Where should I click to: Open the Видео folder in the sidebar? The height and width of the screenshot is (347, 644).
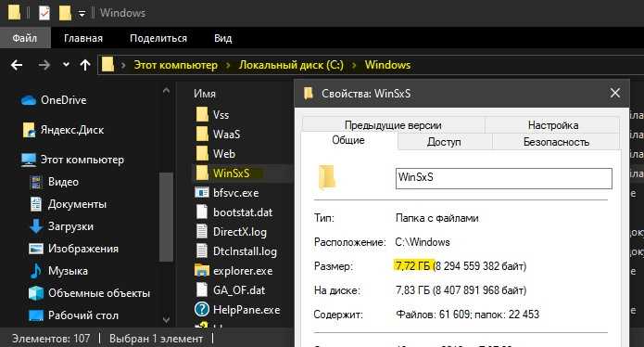click(x=63, y=182)
